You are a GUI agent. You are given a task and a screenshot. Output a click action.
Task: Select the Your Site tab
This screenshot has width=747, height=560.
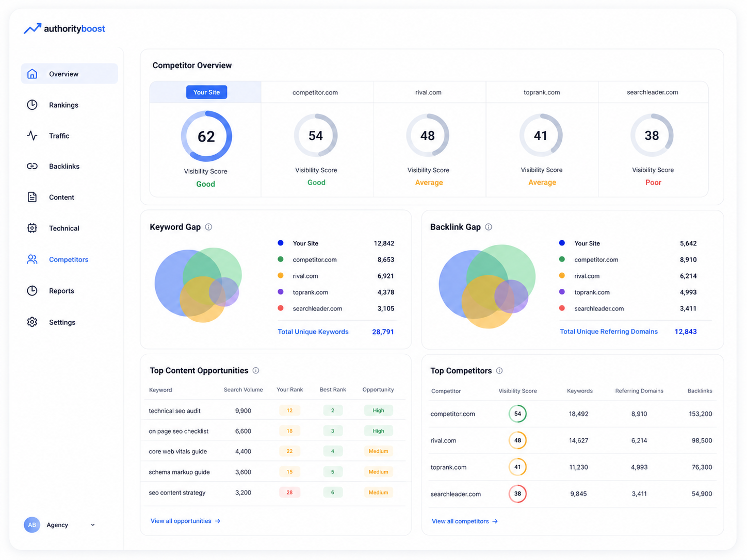[x=206, y=92]
